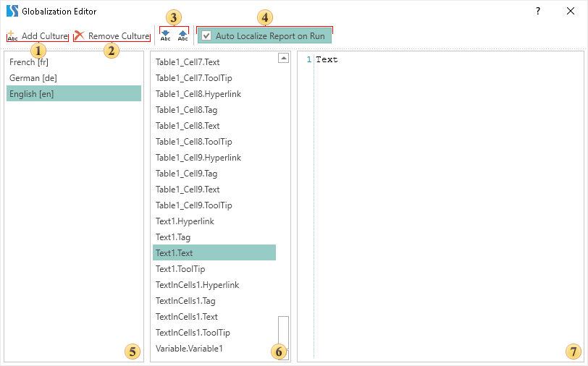The image size is (588, 366).
Task: Click the Remove Culture toolbar button
Action: [112, 36]
